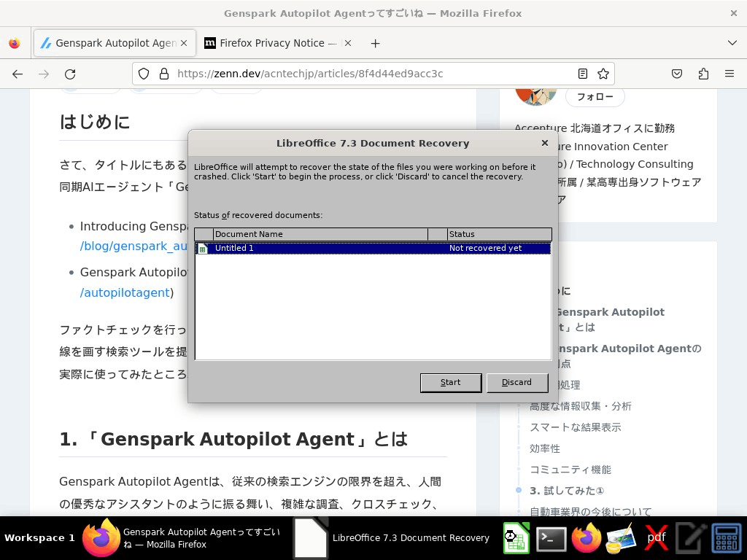Click the Firefox View icon
The image size is (747, 560).
click(15, 43)
